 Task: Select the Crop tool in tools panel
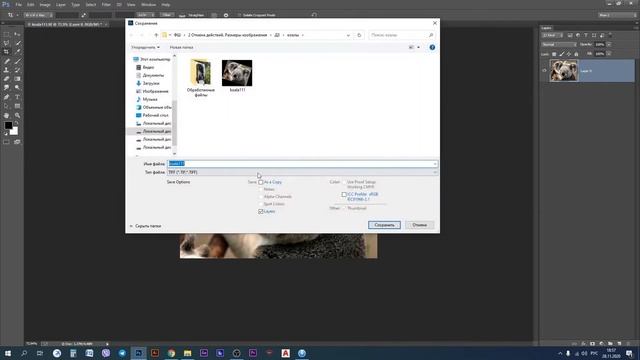6,52
